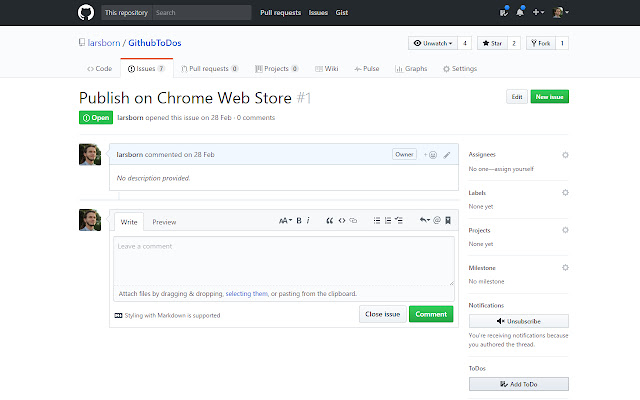This screenshot has width=640, height=400.
Task: Click the Close issue button
Action: pyautogui.click(x=383, y=314)
